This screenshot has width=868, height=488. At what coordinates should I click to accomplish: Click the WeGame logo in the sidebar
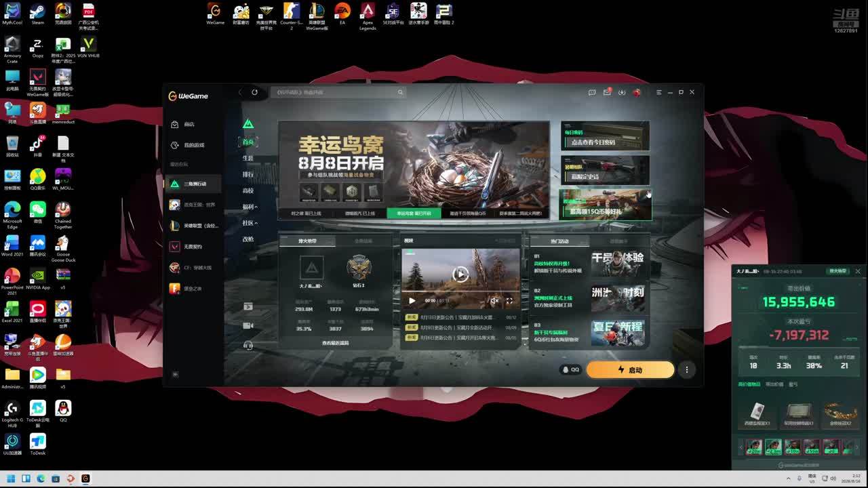188,96
